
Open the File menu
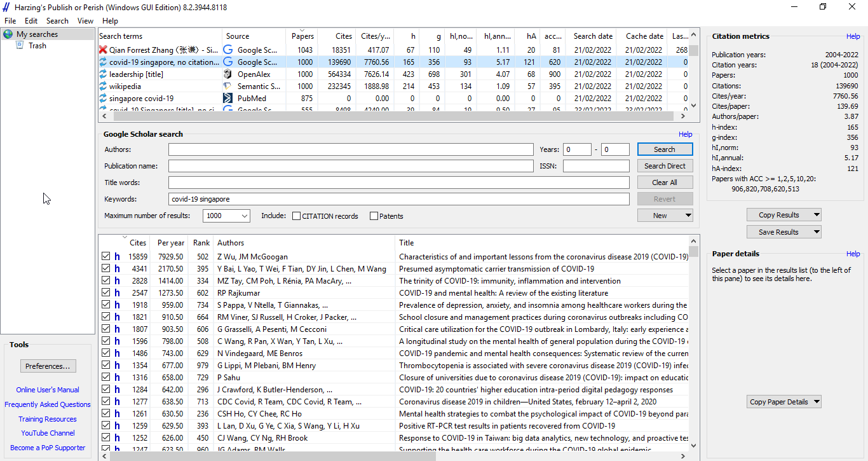pyautogui.click(x=10, y=21)
